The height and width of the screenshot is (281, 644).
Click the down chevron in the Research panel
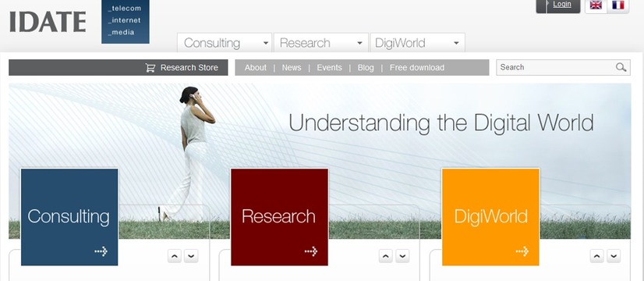(402, 256)
